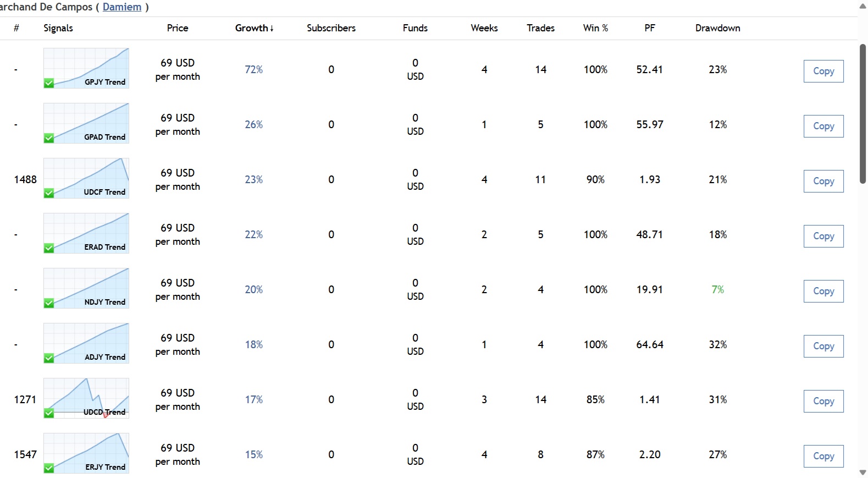868x478 pixels.
Task: Click green verified checkmark on NDJY Trend
Action: coord(49,303)
